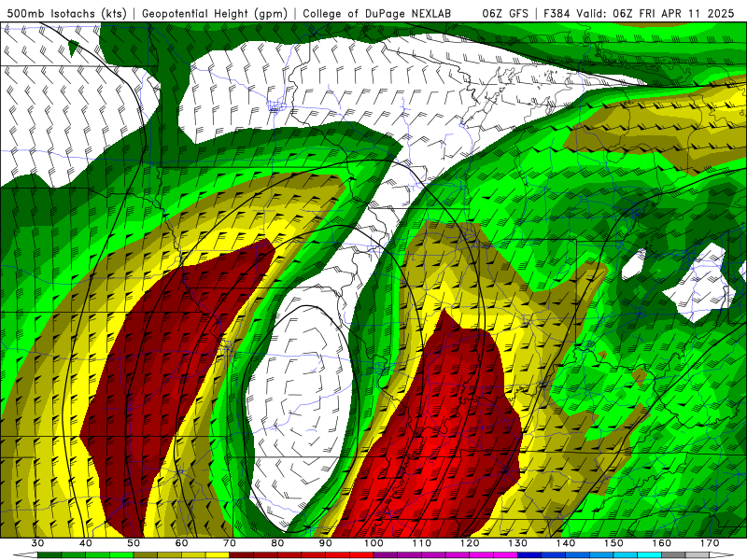Click the '50' color scale label
The width and height of the screenshot is (747, 560).
point(134,543)
